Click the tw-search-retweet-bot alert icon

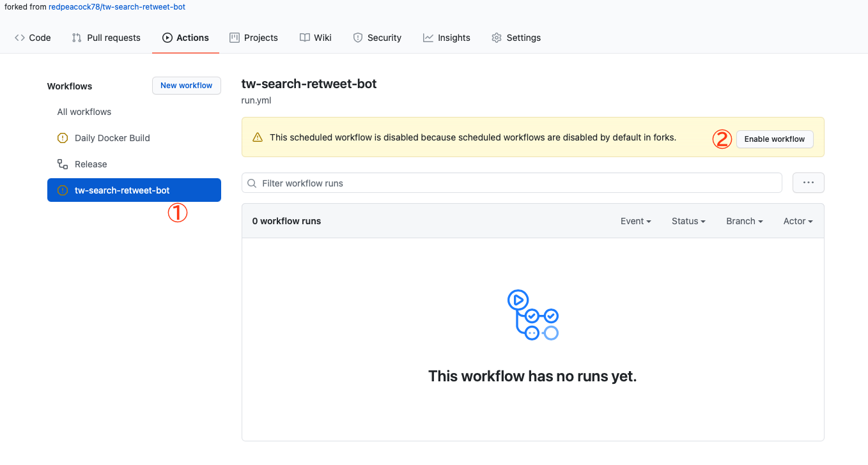tap(63, 190)
